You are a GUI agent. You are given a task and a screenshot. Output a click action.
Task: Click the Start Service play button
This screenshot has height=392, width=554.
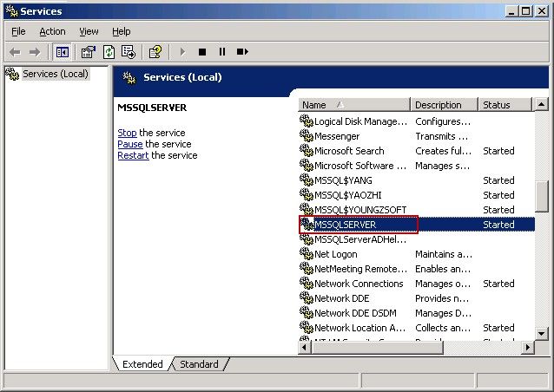tap(182, 52)
